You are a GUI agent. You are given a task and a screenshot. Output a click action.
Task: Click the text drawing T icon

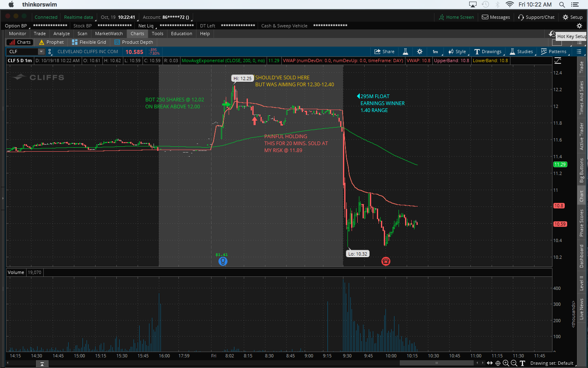(x=522, y=363)
